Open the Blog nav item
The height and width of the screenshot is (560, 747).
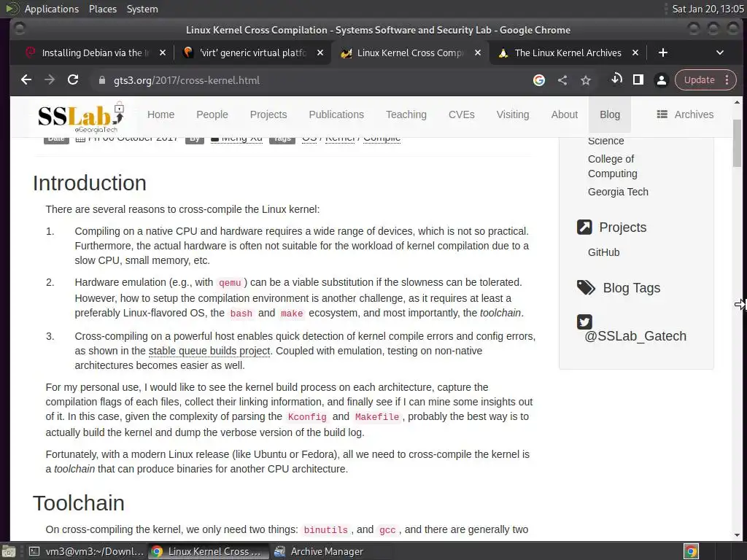pyautogui.click(x=610, y=114)
